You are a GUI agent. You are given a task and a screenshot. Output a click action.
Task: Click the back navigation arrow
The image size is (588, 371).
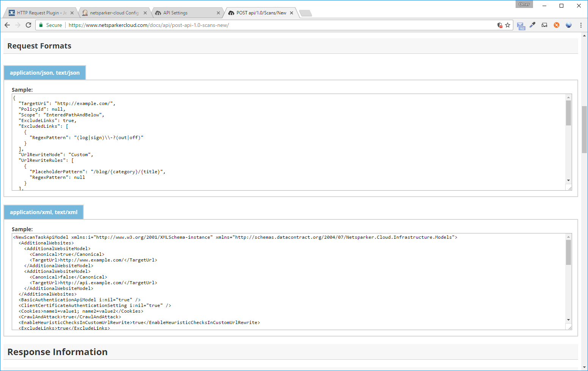coord(7,25)
